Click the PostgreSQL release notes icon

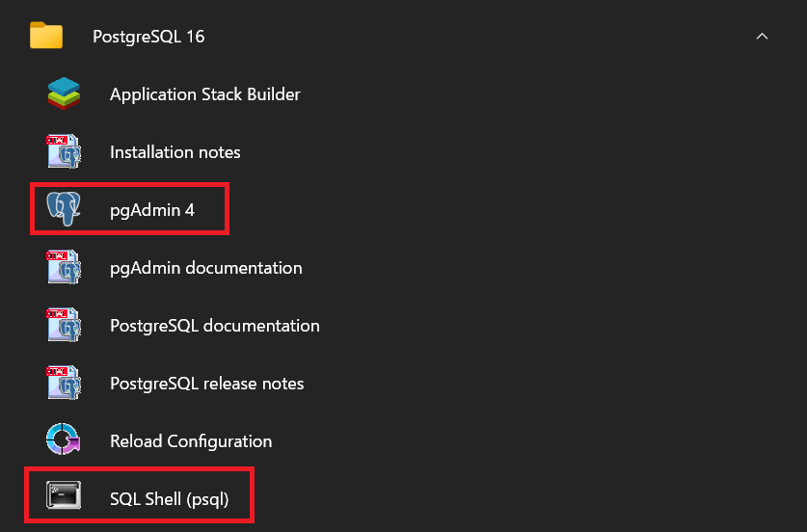point(64,383)
